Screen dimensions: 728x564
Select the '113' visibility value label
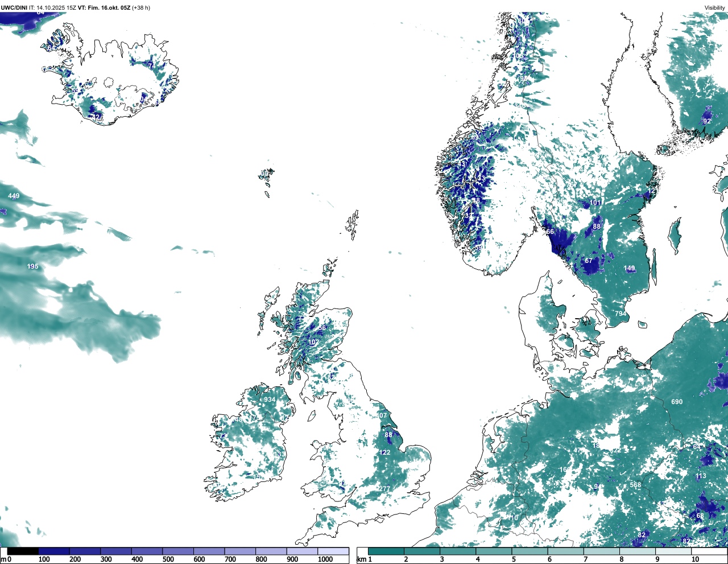[701, 476]
